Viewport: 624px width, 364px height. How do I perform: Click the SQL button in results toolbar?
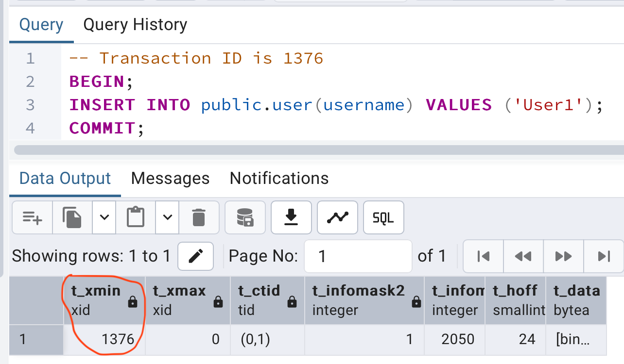click(383, 217)
